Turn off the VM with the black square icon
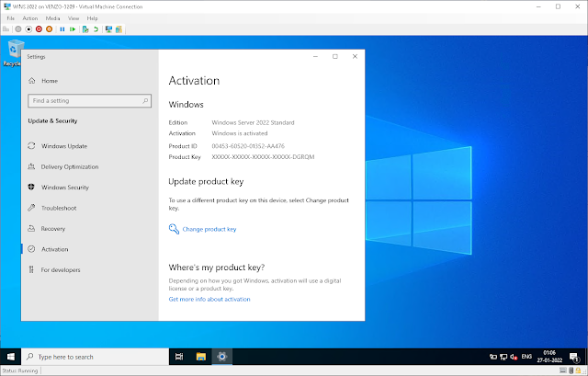 [x=28, y=29]
